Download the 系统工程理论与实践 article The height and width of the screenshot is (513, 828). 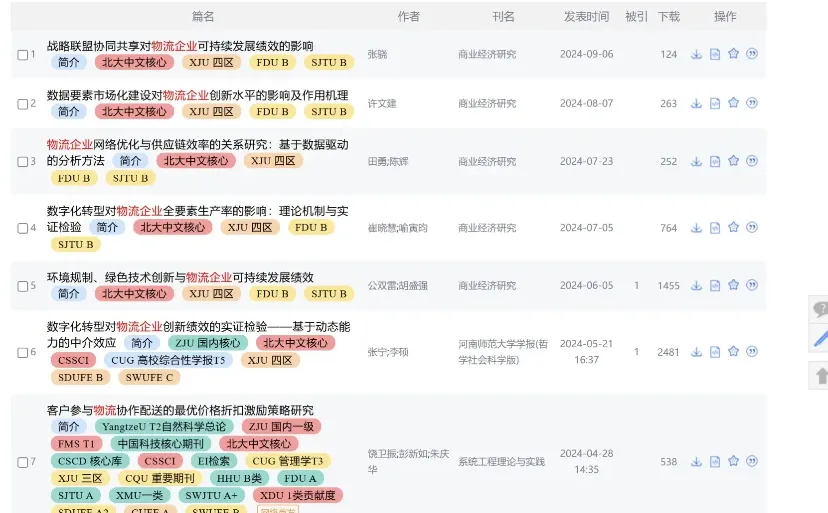coord(697,462)
